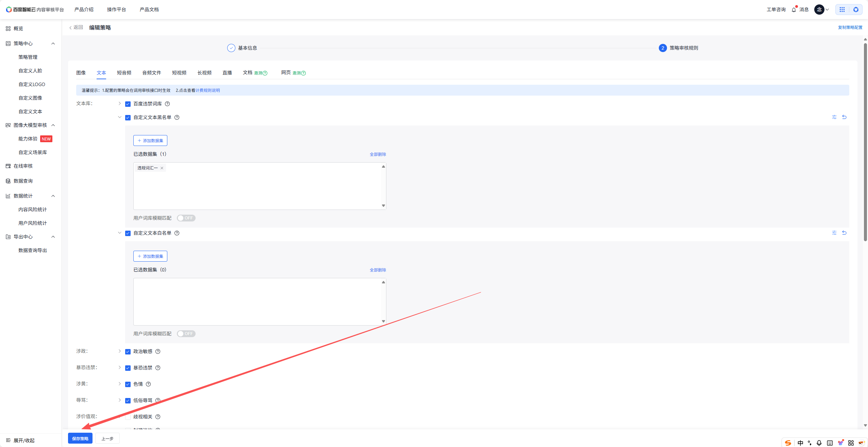Open the 计费规则说明 link
This screenshot has width=868, height=447.
(x=207, y=90)
